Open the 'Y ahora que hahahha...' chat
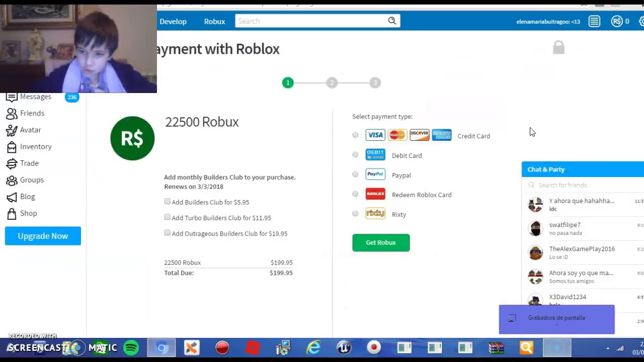This screenshot has height=362, width=644. coord(584,205)
